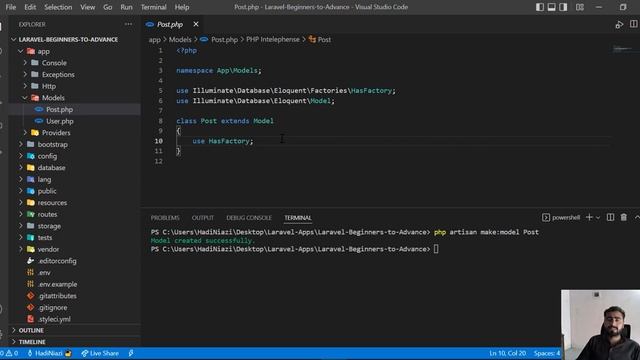Click HadiNiazi account in status bar
This screenshot has width=640, height=360.
49,353
